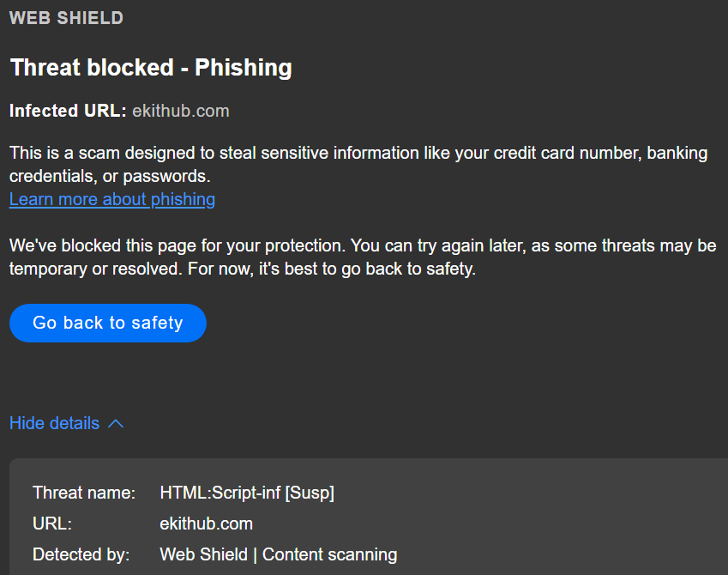Image resolution: width=728 pixels, height=575 pixels.
Task: Open the Learn more about phishing link
Action: click(x=112, y=199)
